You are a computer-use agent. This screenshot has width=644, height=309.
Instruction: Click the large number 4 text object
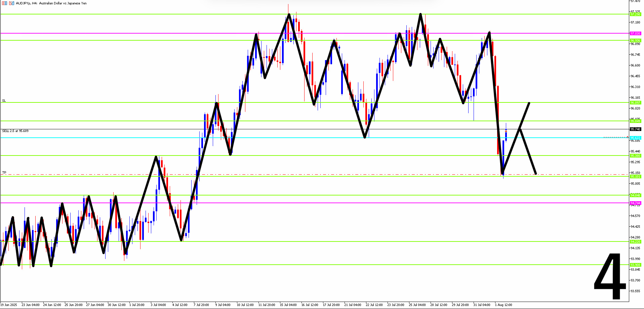(x=609, y=276)
